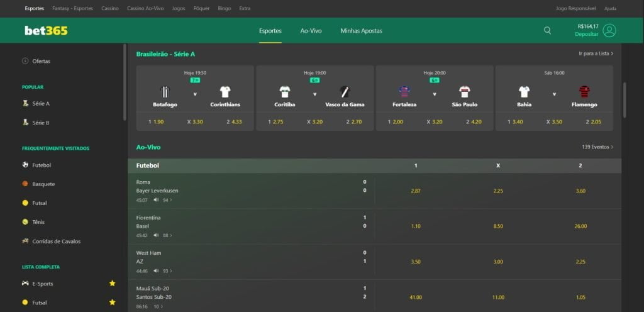Open the search magnifier icon
Viewport: 644px width, 312px height.
point(547,30)
